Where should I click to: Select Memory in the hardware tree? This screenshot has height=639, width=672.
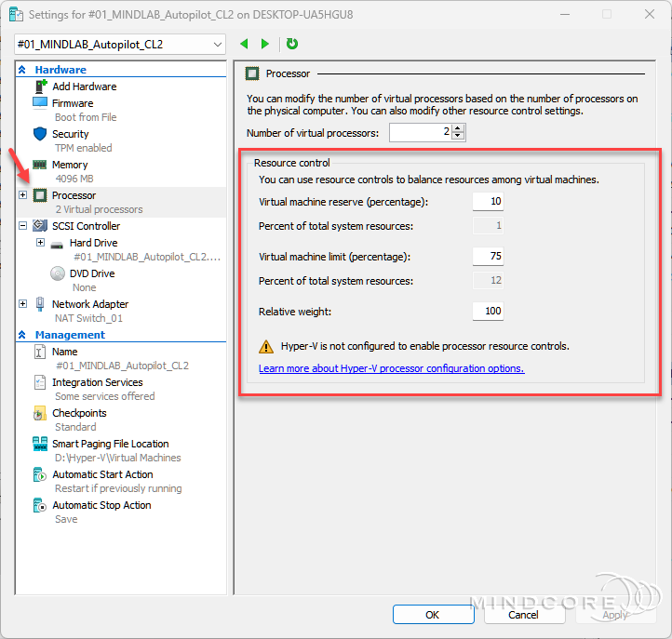click(70, 165)
